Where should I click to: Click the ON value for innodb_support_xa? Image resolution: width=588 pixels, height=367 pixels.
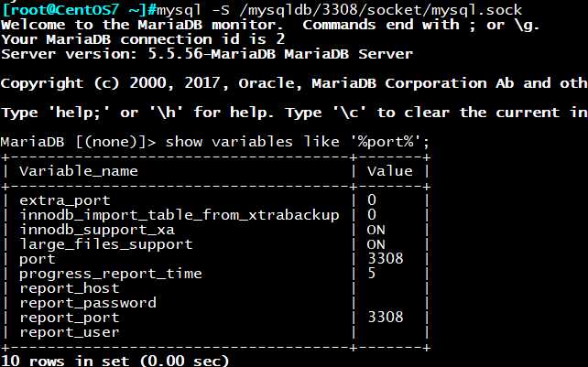coord(376,230)
